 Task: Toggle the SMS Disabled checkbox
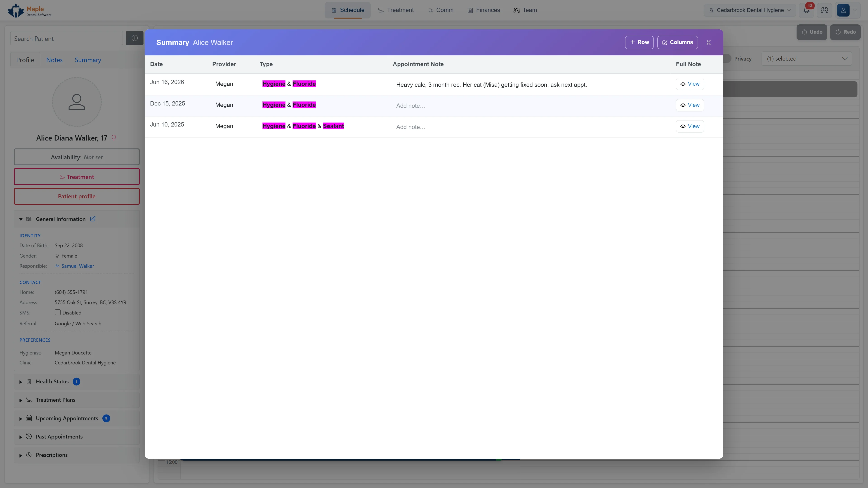point(58,312)
